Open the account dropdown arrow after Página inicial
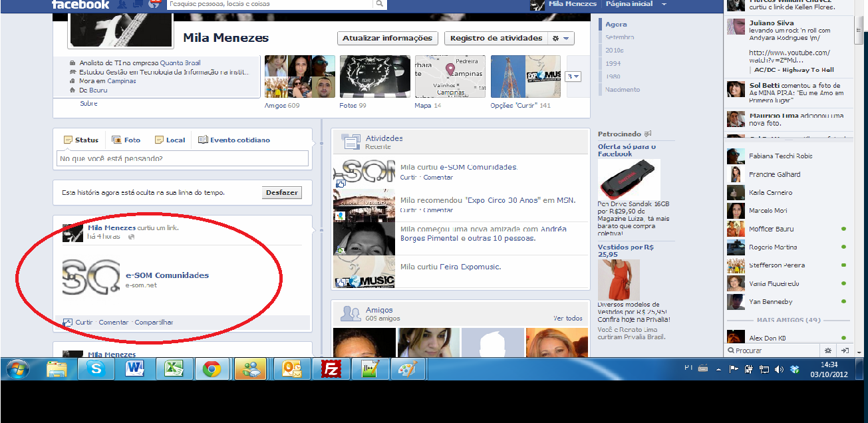 click(664, 4)
